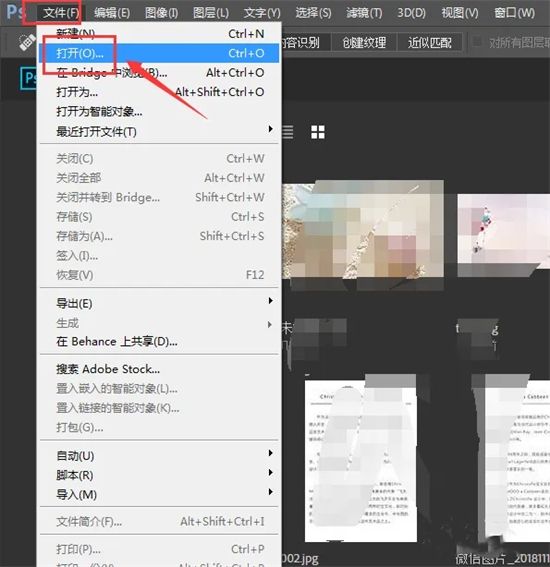Expand 导入(M) submenu
The image size is (550, 567).
pyautogui.click(x=159, y=494)
